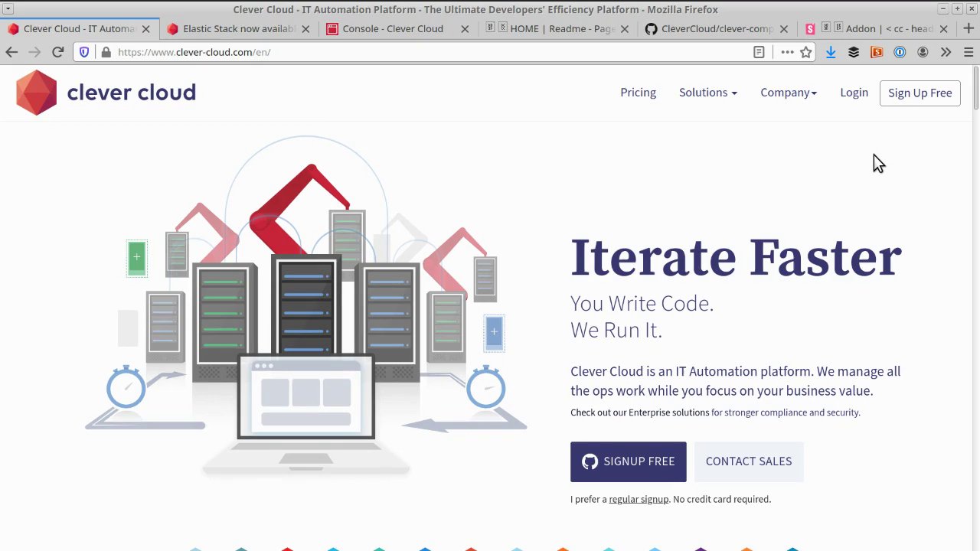Viewport: 980px width, 551px height.
Task: Open the Enterprise solutions compliance and security link
Action: coord(715,412)
